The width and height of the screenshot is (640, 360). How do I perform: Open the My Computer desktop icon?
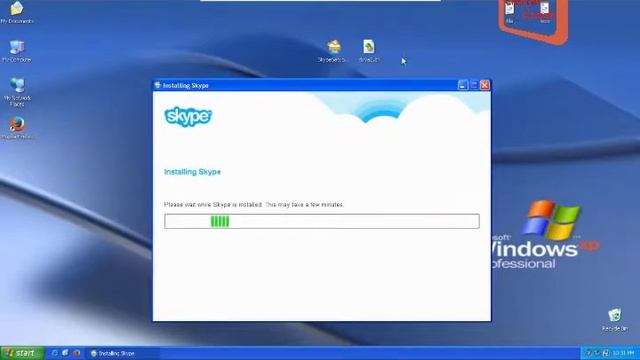(x=17, y=51)
